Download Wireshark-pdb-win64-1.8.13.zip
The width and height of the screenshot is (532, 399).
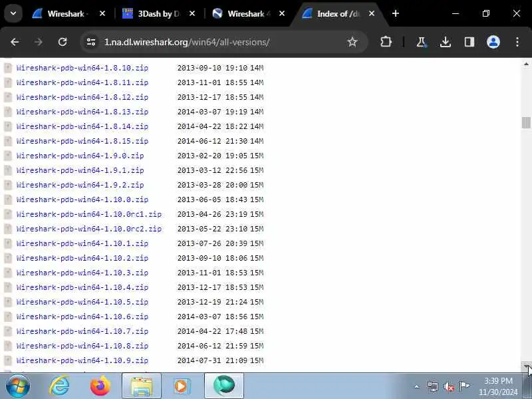pos(82,112)
